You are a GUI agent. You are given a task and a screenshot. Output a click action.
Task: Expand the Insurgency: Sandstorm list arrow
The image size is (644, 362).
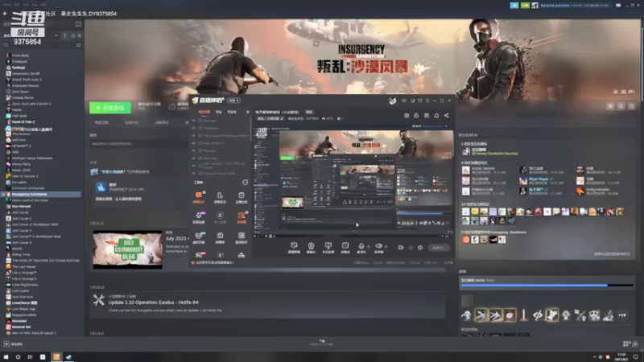click(x=4, y=194)
